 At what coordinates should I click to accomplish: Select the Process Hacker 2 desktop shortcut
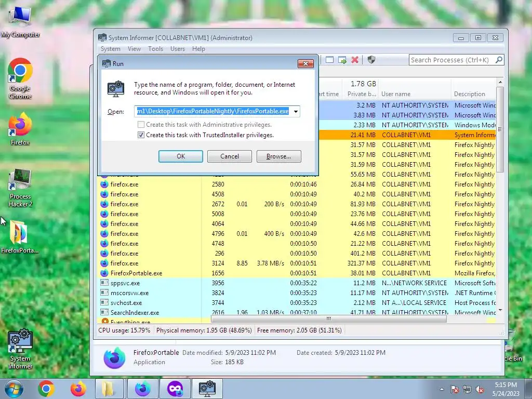click(x=20, y=188)
